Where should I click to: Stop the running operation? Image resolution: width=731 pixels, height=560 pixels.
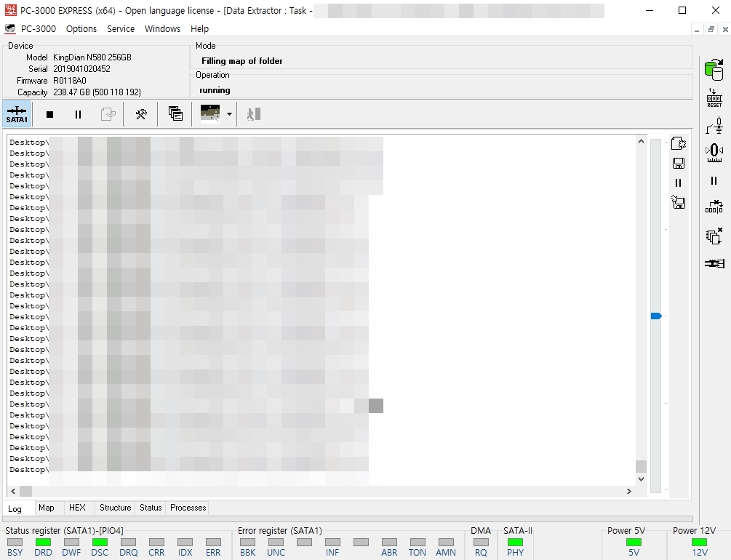50,115
